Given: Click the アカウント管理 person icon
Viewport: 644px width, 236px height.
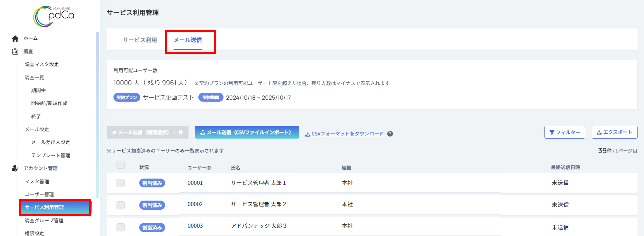Looking at the screenshot, I should (15, 168).
